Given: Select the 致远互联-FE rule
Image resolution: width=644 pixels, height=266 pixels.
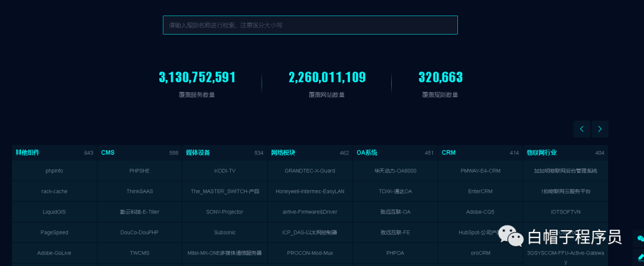Looking at the screenshot, I should [x=395, y=233].
